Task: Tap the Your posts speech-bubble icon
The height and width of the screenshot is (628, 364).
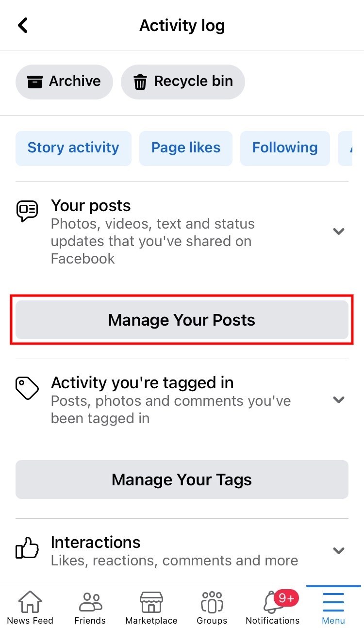Action: tap(27, 212)
